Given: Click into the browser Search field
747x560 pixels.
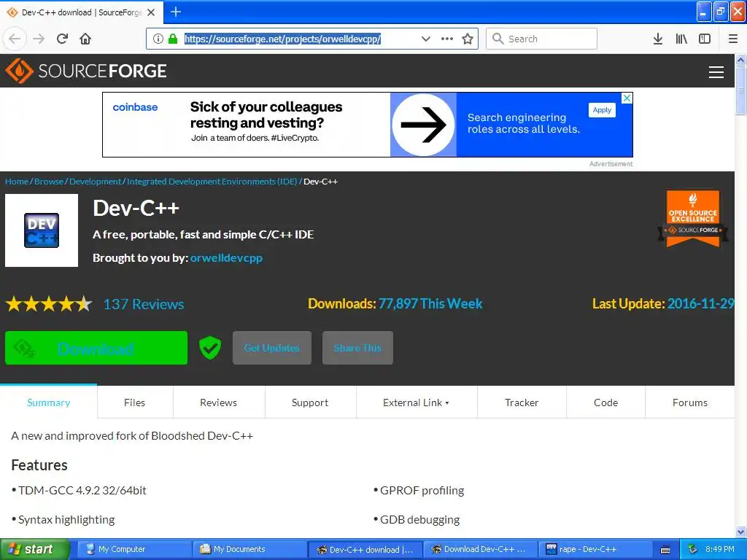Looking at the screenshot, I should pyautogui.click(x=541, y=39).
